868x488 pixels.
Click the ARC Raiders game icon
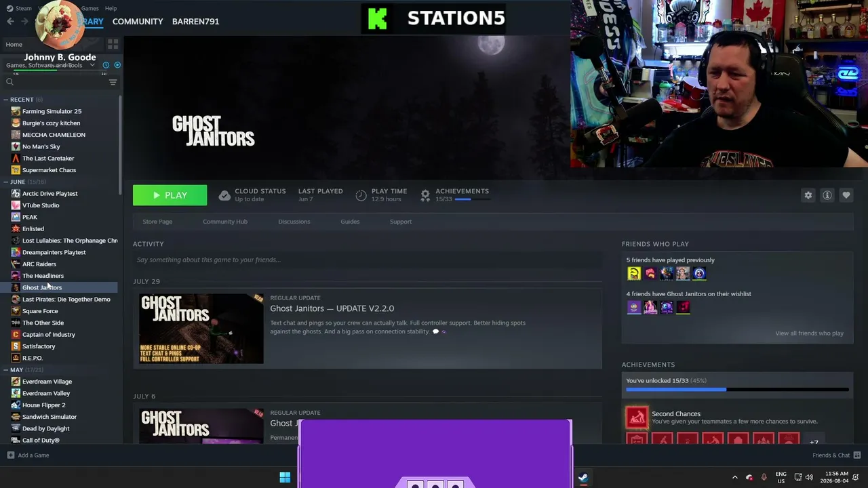[16, 264]
